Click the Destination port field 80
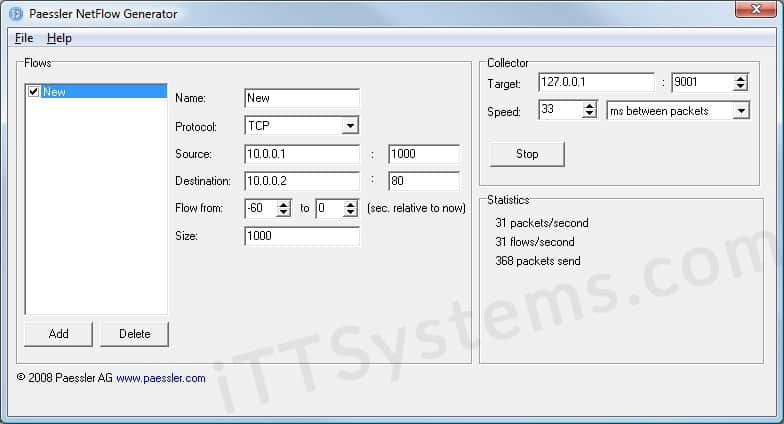 [424, 181]
